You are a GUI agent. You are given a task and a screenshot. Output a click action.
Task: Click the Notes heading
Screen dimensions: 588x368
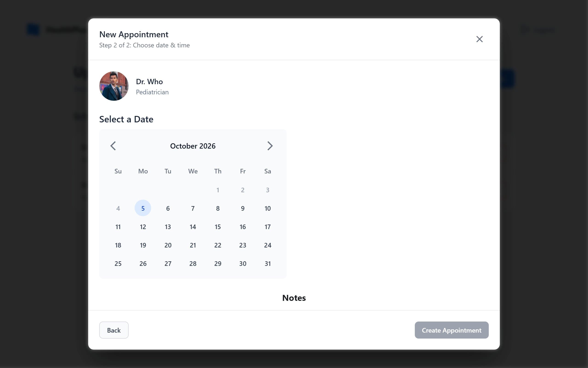point(294,298)
